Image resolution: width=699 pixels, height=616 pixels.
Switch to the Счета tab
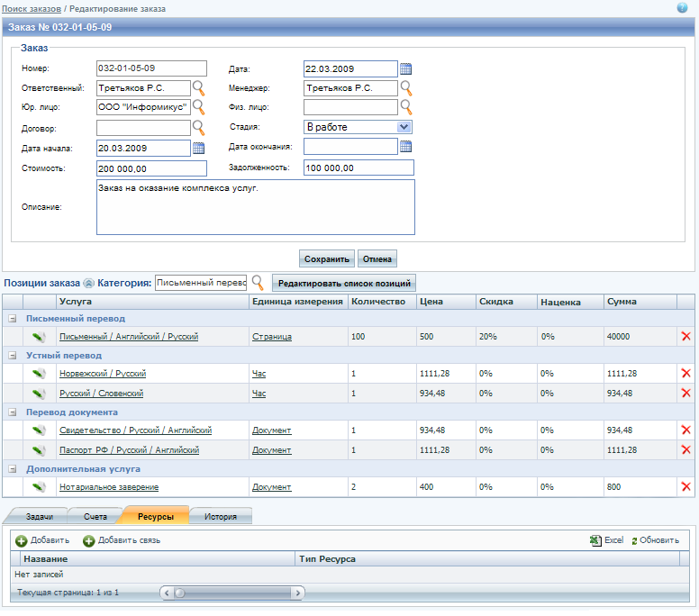[x=95, y=517]
